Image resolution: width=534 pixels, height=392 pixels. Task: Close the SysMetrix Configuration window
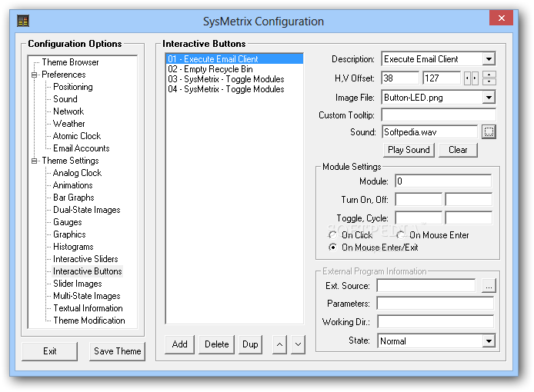click(x=501, y=18)
